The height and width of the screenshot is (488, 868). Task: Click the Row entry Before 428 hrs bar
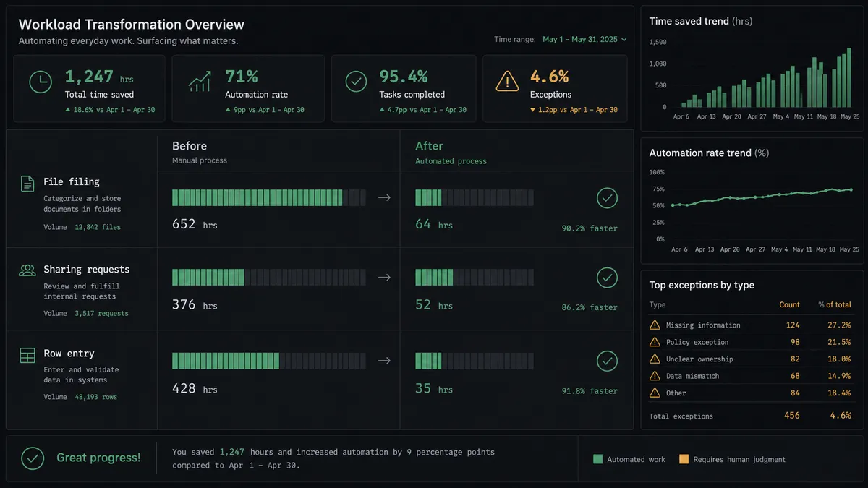pyautogui.click(x=269, y=361)
